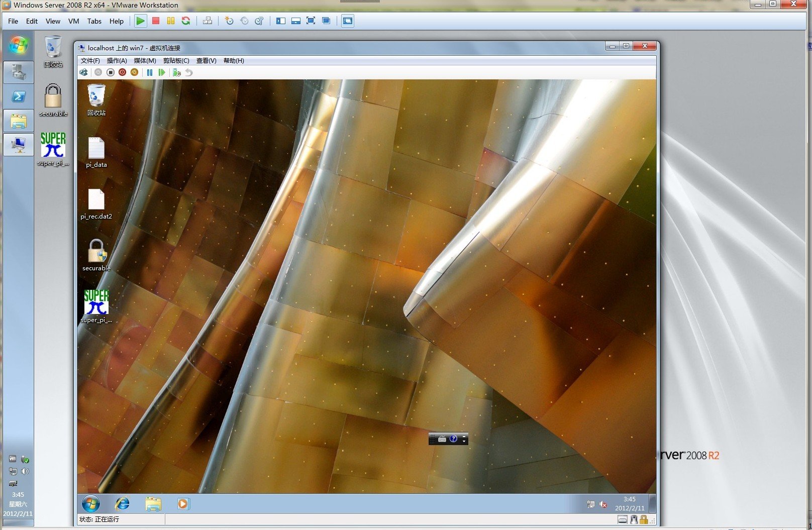812x530 pixels.
Task: Open the VM menu in VMware
Action: pyautogui.click(x=74, y=21)
